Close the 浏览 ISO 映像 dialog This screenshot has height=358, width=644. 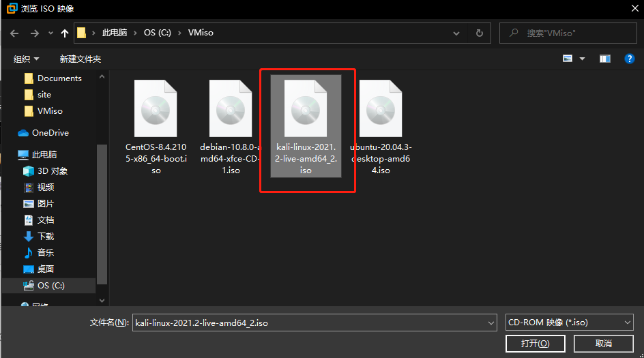[x=634, y=8]
